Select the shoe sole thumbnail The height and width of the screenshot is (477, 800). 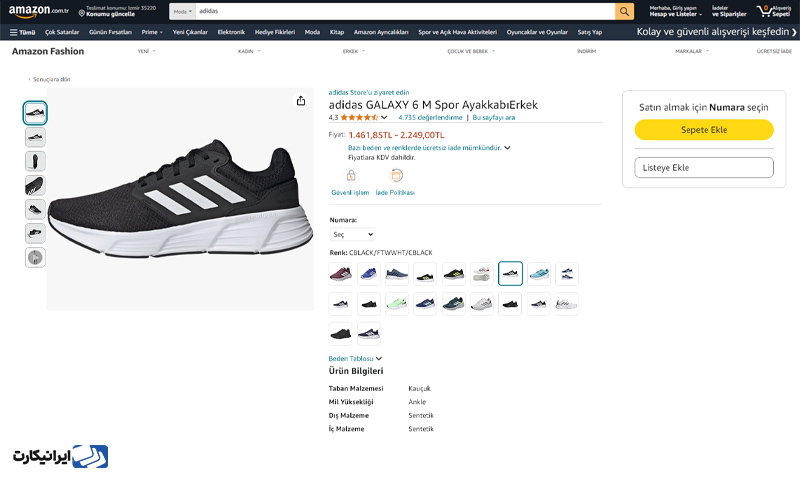(35, 185)
